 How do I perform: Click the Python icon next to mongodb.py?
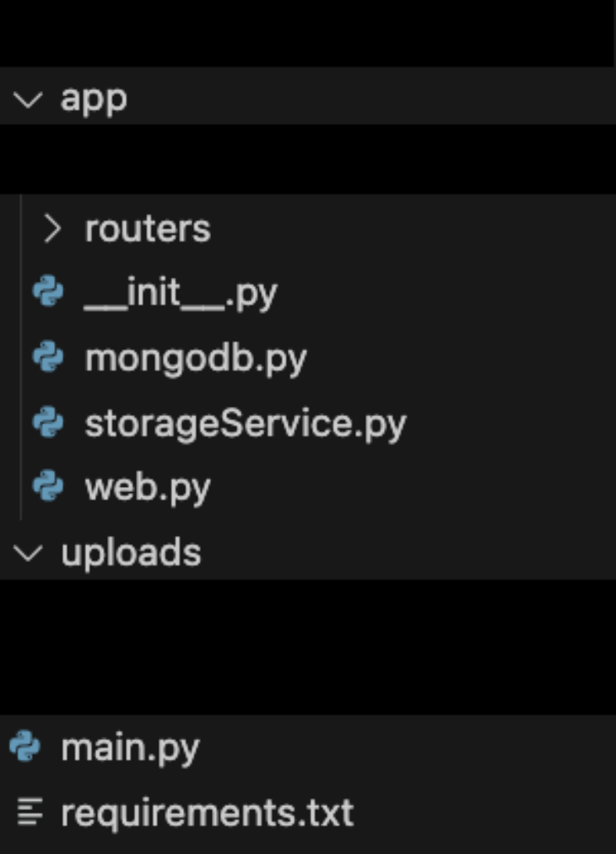click(48, 357)
